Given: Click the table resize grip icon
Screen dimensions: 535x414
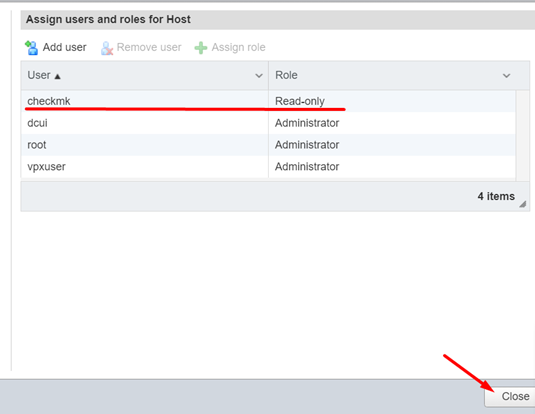Looking at the screenshot, I should click(522, 204).
